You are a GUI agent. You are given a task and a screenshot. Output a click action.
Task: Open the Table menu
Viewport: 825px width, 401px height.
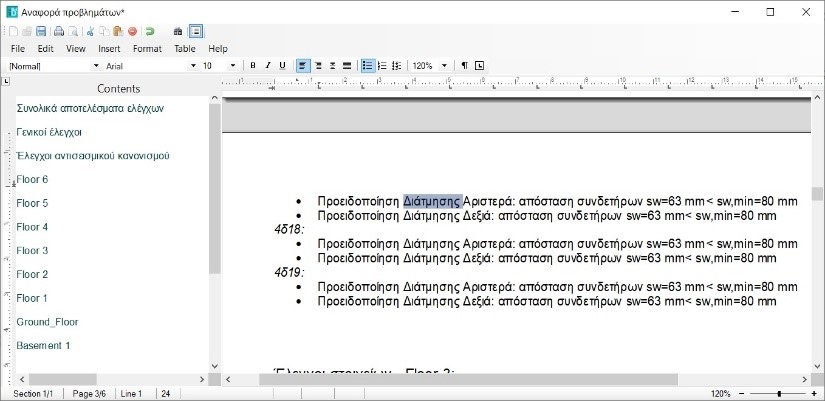[x=185, y=48]
